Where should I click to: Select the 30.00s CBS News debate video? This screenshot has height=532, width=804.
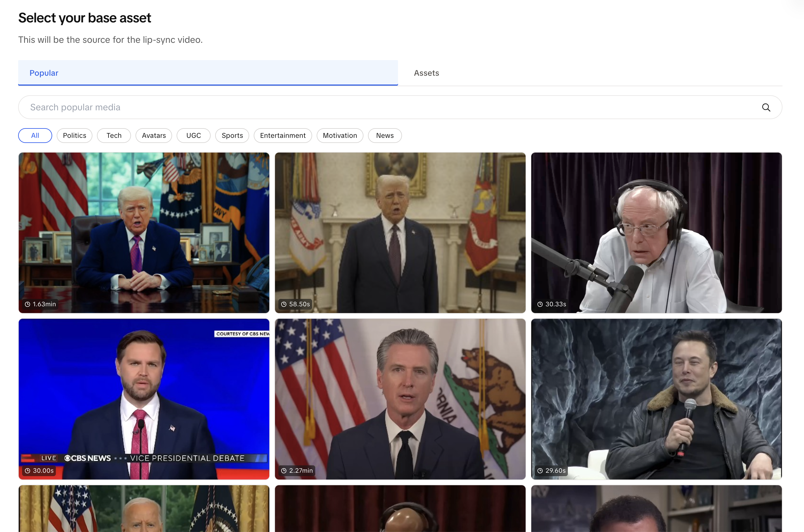coord(144,399)
